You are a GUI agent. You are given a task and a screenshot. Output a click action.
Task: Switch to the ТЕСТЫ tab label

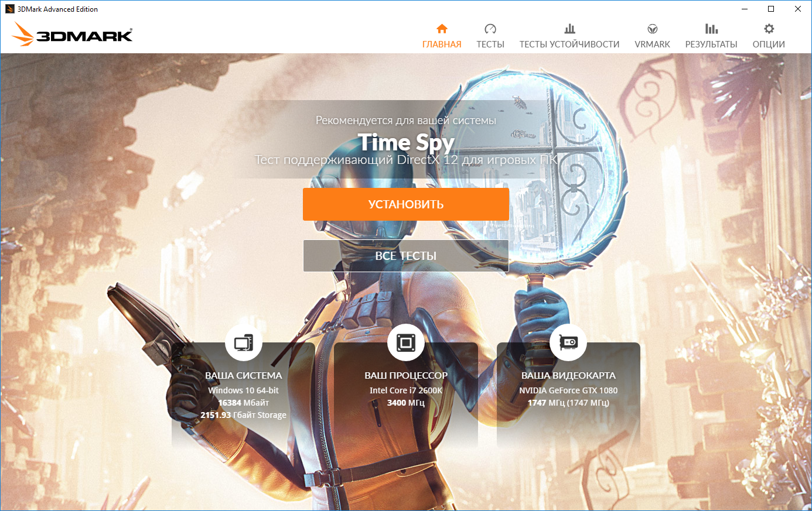tap(490, 44)
